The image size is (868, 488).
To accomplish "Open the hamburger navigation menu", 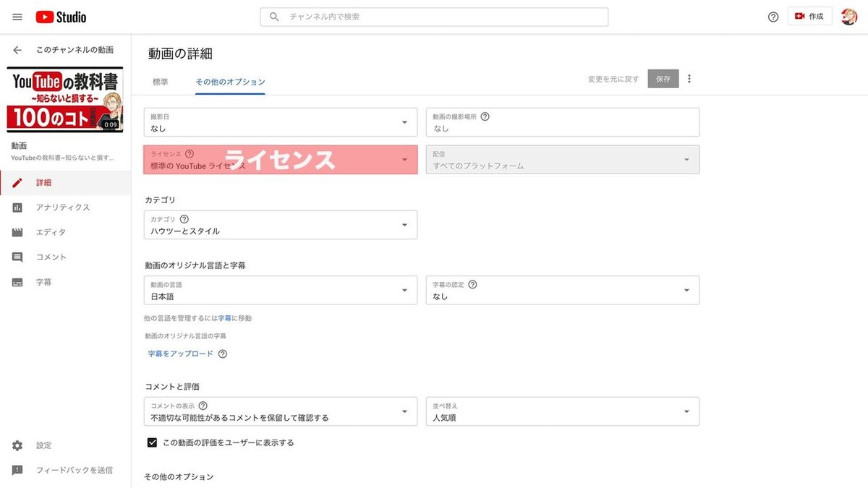I will coord(17,17).
